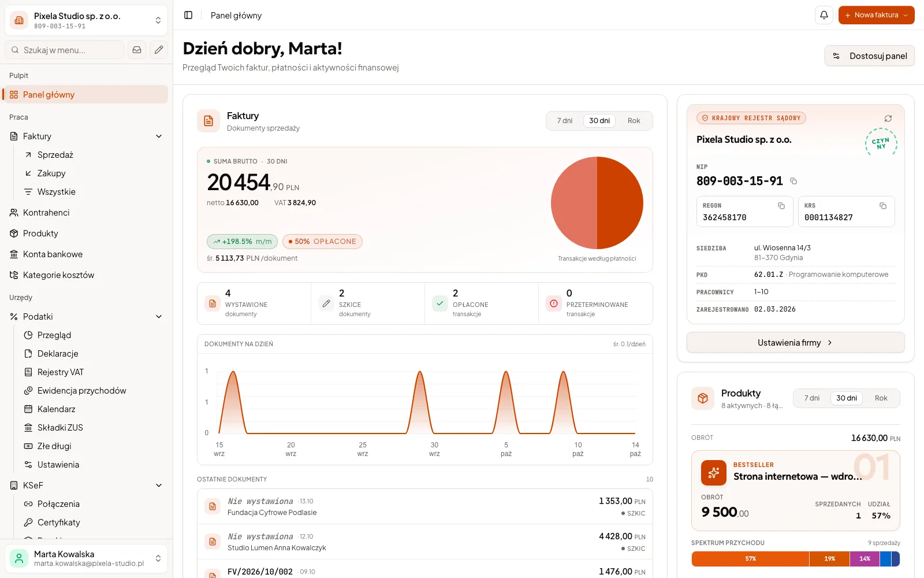The image size is (924, 578).
Task: Open inbox icon beside menu search
Action: point(137,50)
